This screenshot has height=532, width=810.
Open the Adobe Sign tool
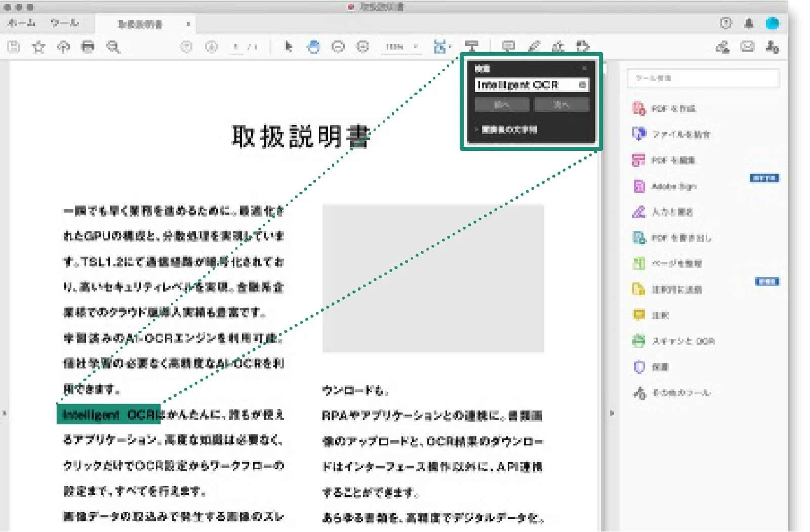[664, 186]
